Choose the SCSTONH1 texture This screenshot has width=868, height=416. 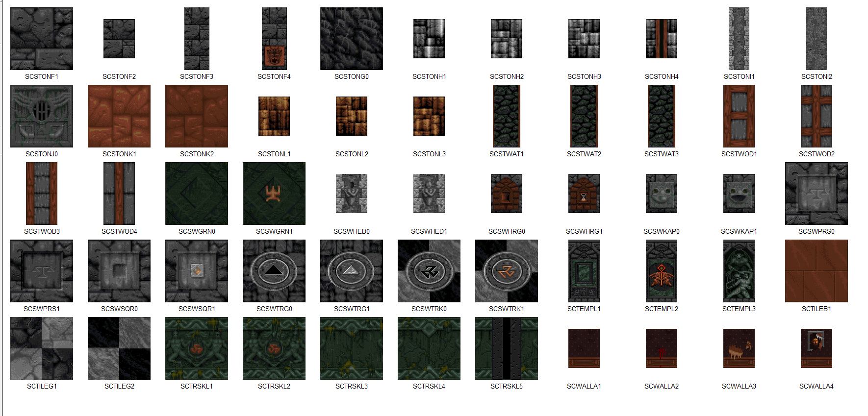point(429,39)
